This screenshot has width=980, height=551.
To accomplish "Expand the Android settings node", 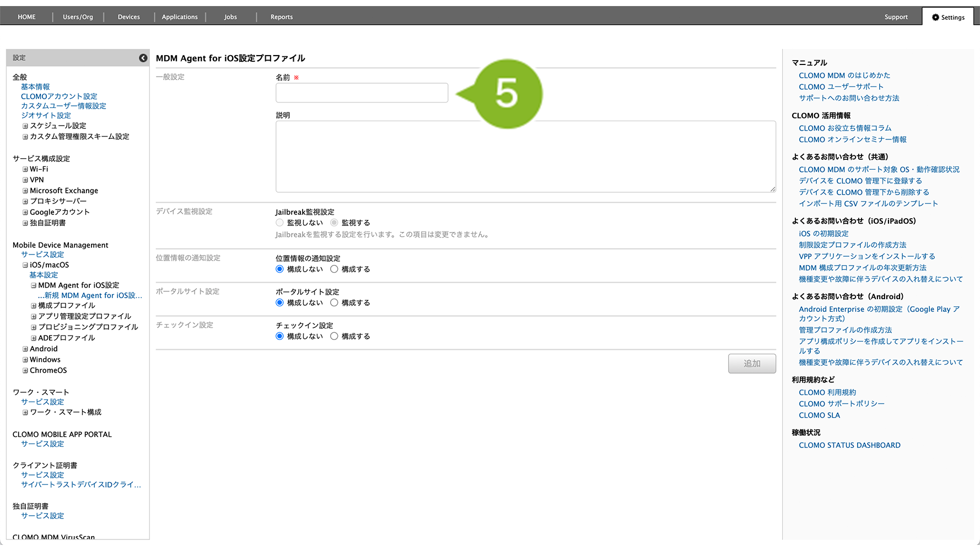I will 25,349.
